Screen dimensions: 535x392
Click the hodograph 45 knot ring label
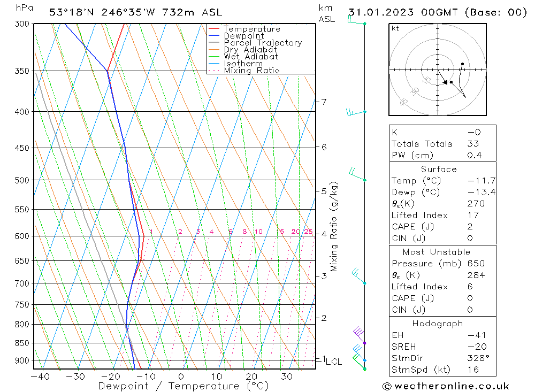tap(403, 101)
